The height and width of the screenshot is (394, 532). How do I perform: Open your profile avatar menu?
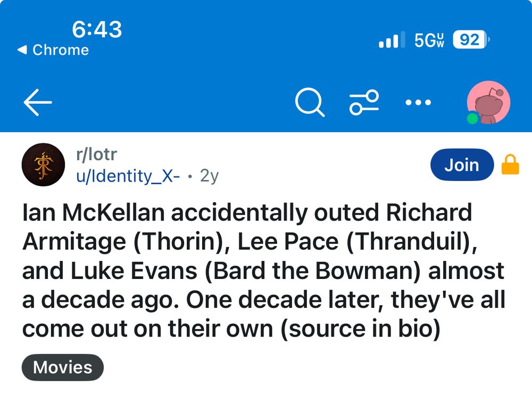pyautogui.click(x=488, y=102)
